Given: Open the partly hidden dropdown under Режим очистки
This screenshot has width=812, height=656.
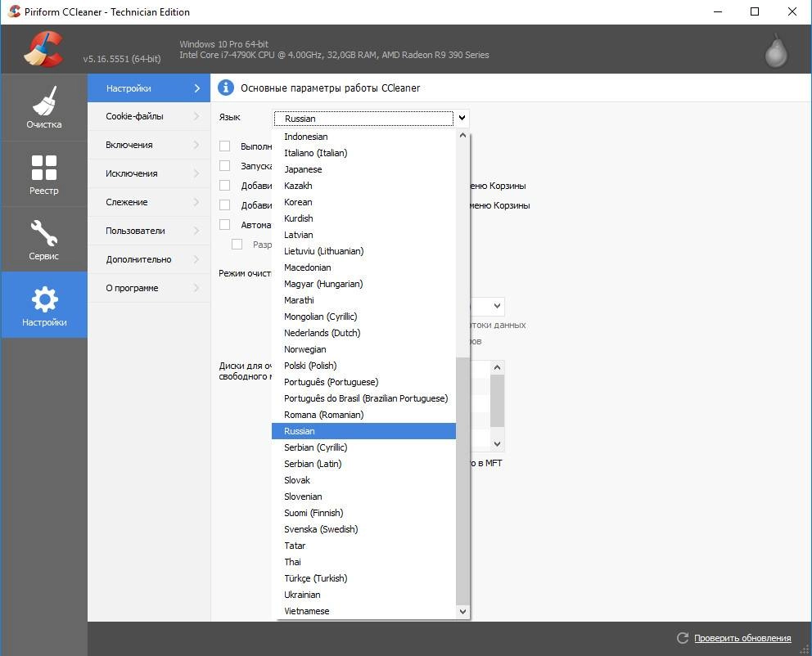Looking at the screenshot, I should click(497, 306).
